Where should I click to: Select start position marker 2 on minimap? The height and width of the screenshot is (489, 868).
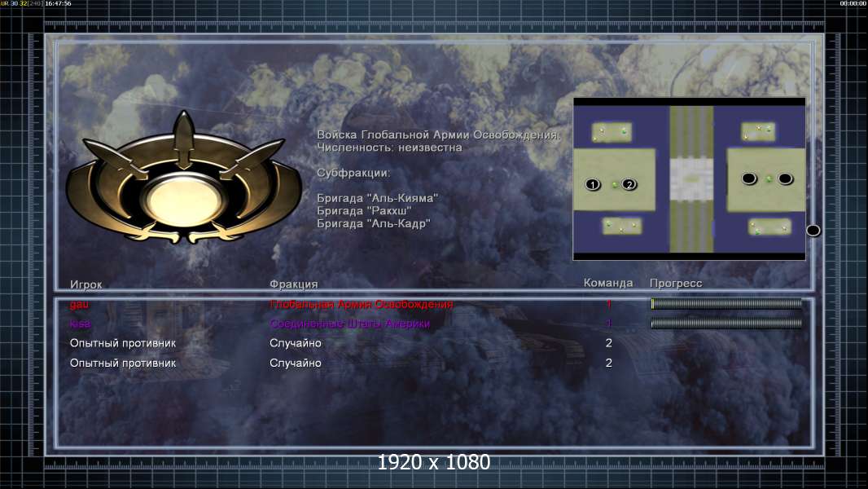pos(629,184)
